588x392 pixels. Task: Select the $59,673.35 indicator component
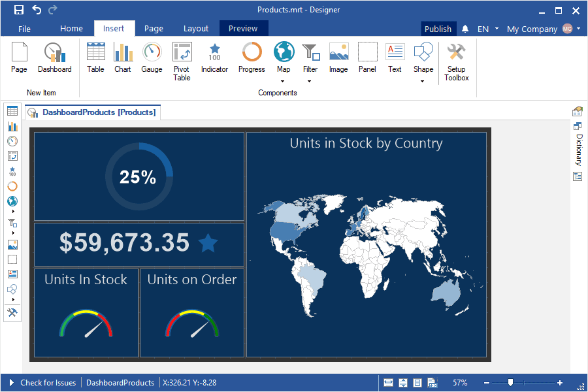tap(139, 244)
